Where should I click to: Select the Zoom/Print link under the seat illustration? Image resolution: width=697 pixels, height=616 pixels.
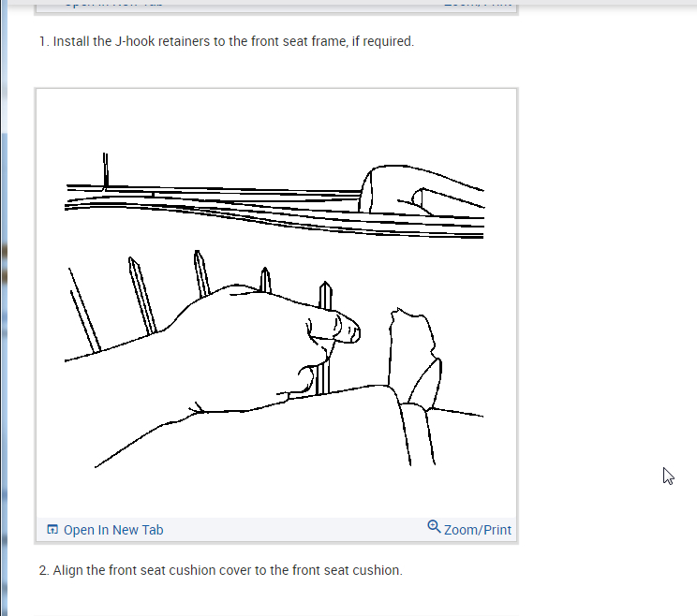point(469,529)
